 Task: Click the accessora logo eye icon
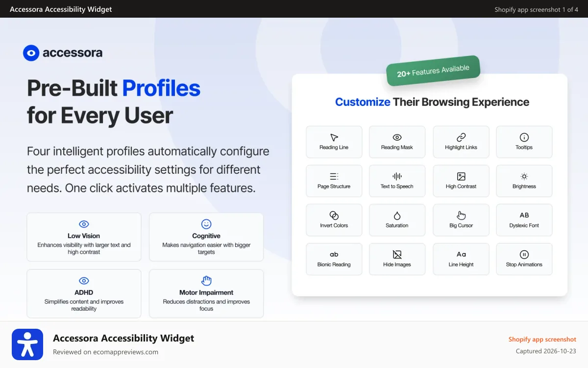(x=31, y=53)
